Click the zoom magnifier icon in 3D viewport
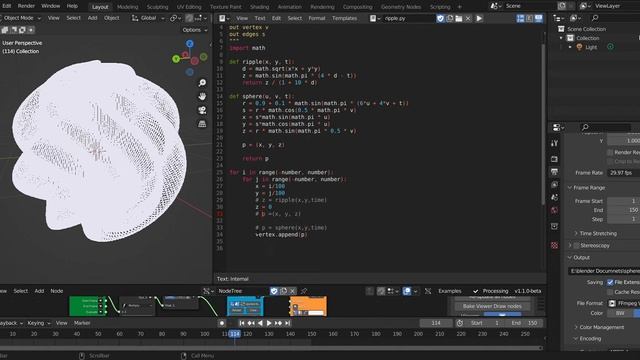 tap(202, 83)
